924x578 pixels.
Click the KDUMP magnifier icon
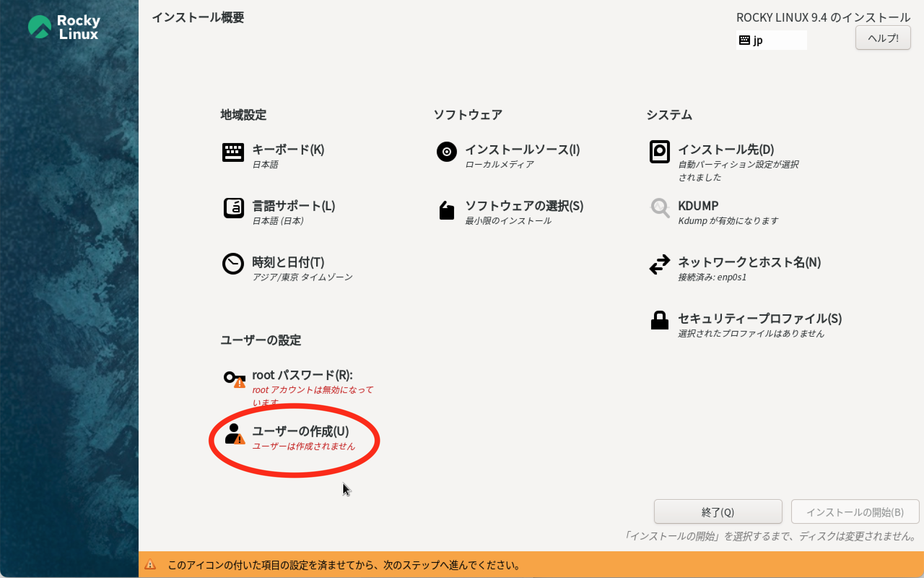660,208
